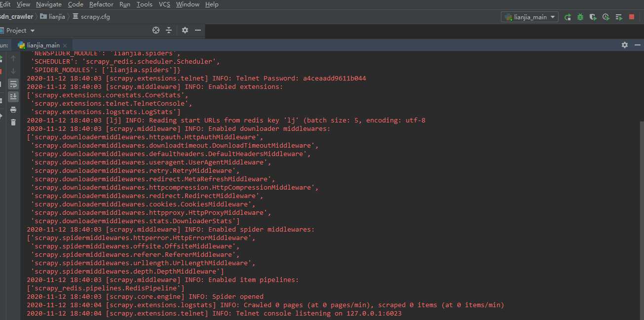Open the Window menu
Image resolution: width=644 pixels, height=320 pixels.
188,4
